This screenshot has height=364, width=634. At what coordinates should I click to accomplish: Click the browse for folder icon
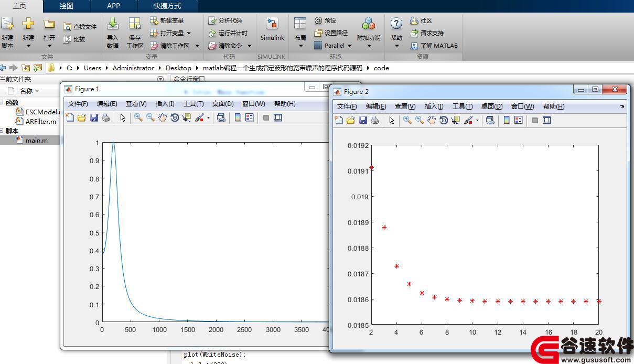[x=38, y=68]
